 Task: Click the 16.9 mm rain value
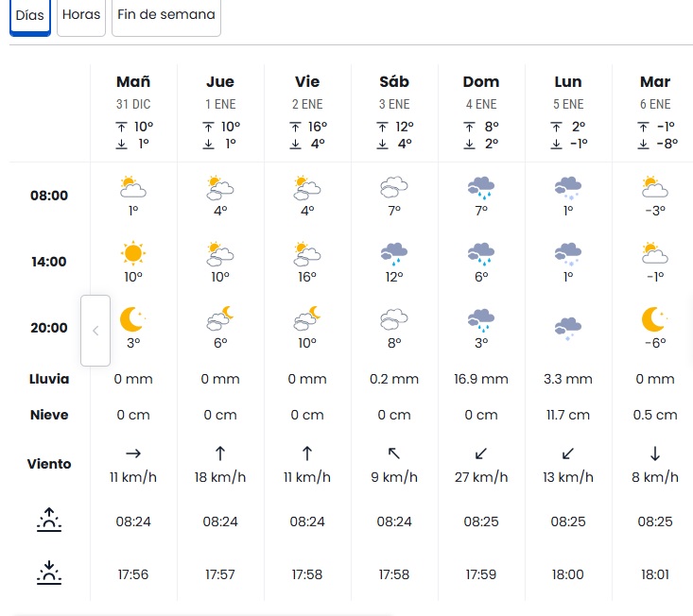(481, 379)
